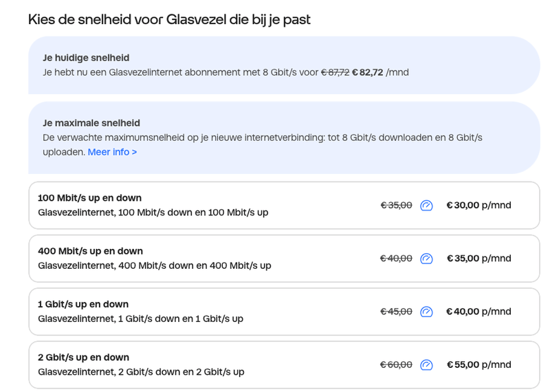
Task: Select the '100 Mbit/s up en down' plan title
Action: tap(89, 198)
